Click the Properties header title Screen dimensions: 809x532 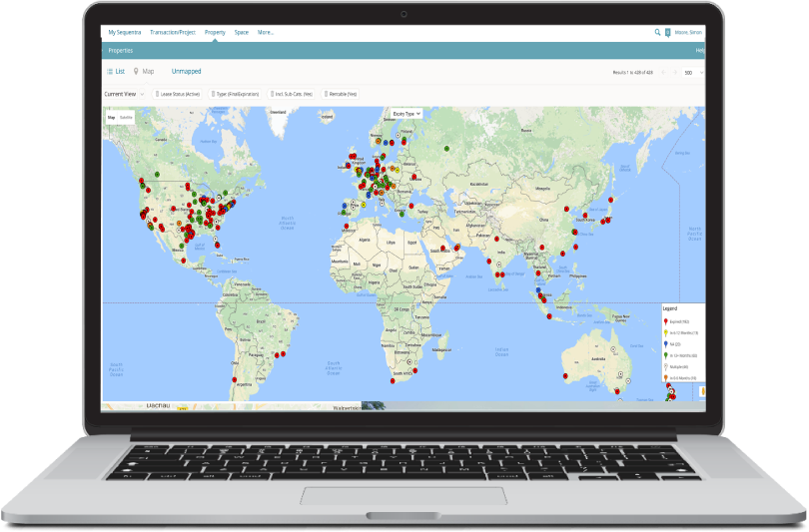(121, 51)
